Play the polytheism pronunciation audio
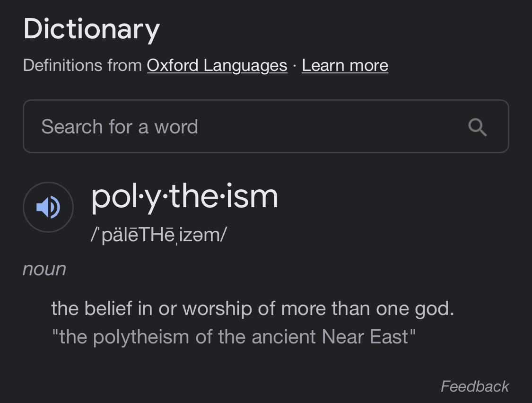This screenshot has height=403, width=532. click(48, 207)
